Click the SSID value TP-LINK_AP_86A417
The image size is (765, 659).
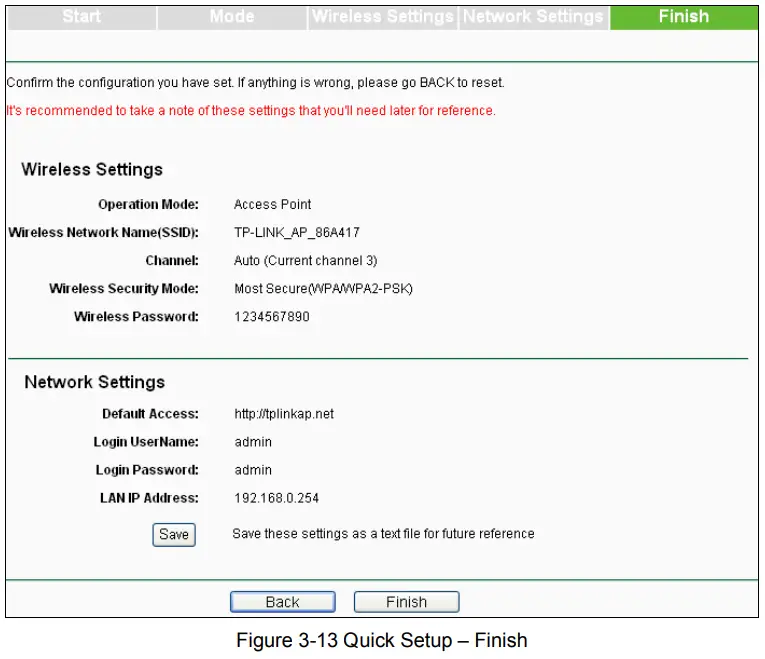[x=297, y=232]
